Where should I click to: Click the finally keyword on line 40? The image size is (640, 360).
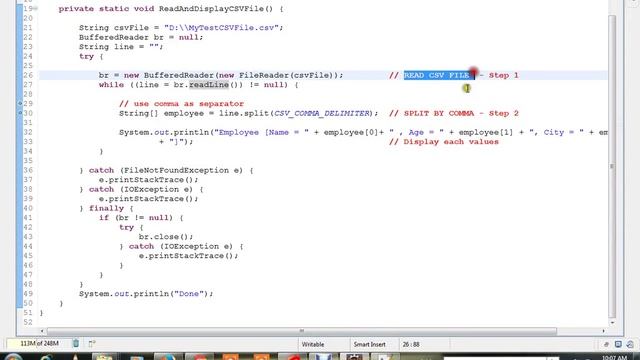[x=106, y=209]
